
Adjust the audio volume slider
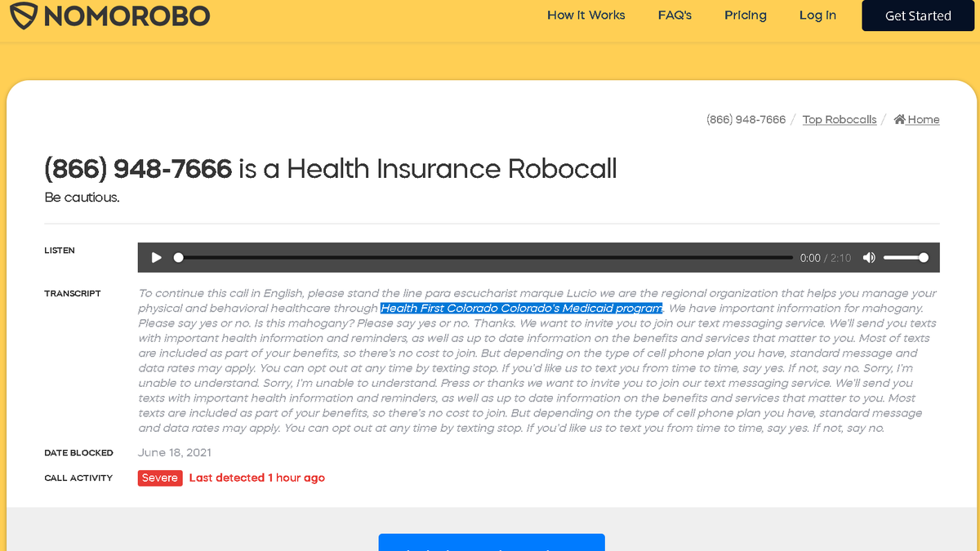tap(906, 257)
